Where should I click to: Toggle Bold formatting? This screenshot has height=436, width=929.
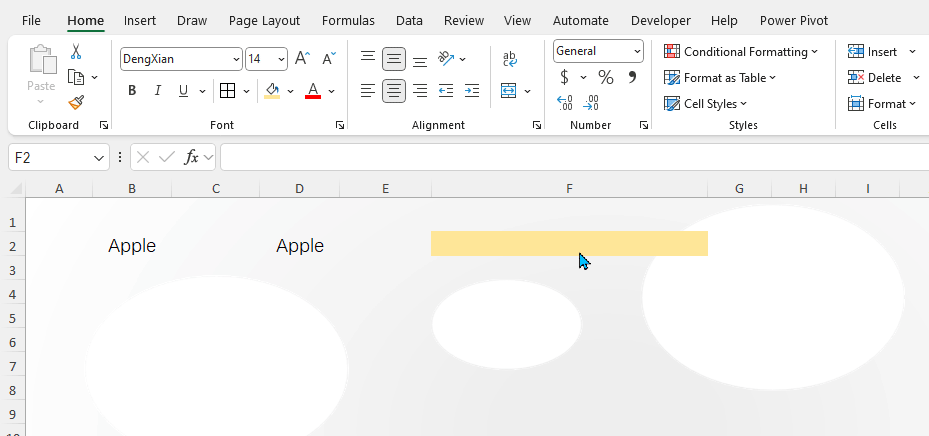click(132, 91)
